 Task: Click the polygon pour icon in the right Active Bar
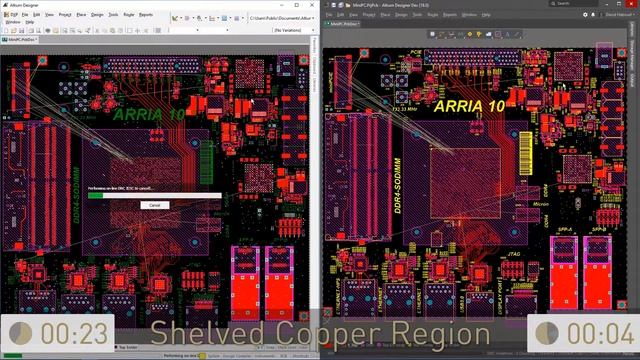click(489, 34)
